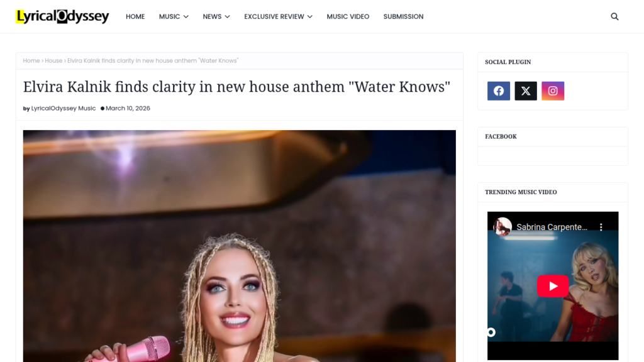Click the LyricalOdyssey site logo
Screen dimensions: 644x362
(x=62, y=16)
